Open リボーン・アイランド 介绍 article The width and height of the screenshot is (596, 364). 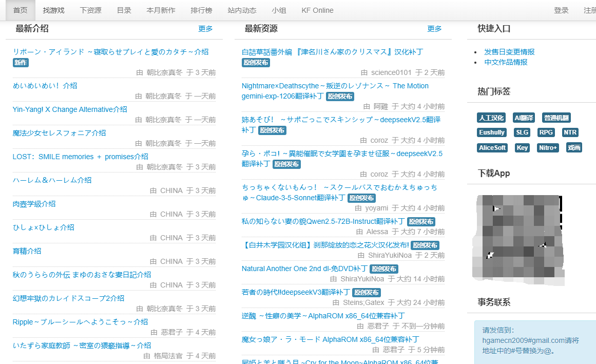click(x=110, y=52)
